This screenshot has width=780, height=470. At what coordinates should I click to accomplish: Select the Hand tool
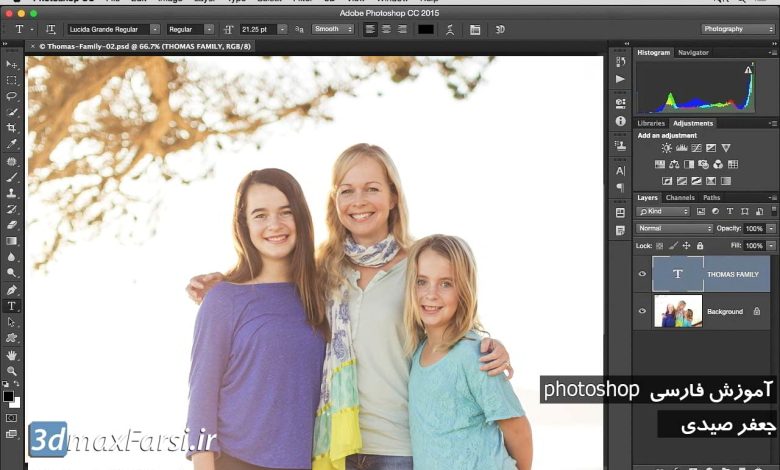tap(11, 355)
